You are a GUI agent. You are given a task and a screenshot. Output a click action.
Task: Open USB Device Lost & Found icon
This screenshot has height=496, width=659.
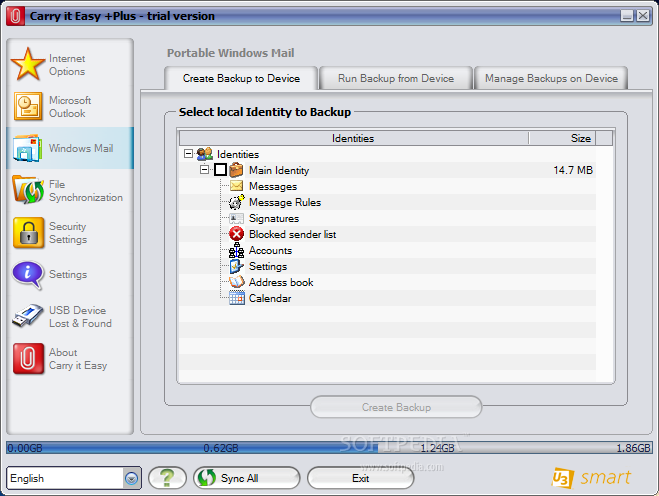[28, 316]
